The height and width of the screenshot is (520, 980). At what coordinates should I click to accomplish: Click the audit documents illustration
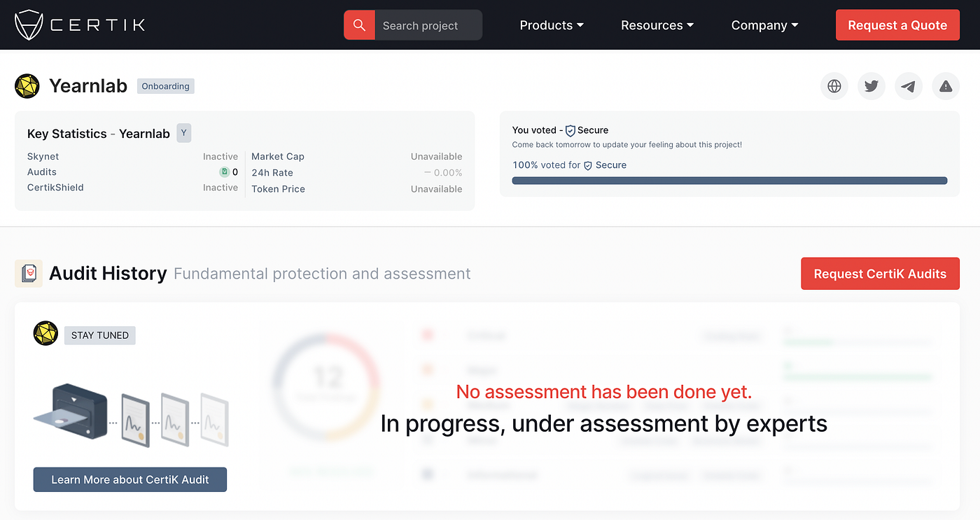(x=131, y=416)
